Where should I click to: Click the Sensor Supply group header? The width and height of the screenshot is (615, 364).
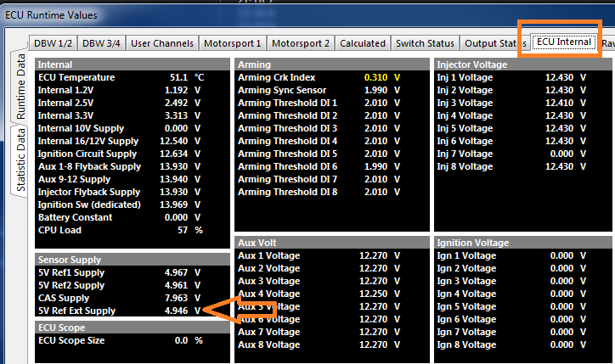pos(133,260)
